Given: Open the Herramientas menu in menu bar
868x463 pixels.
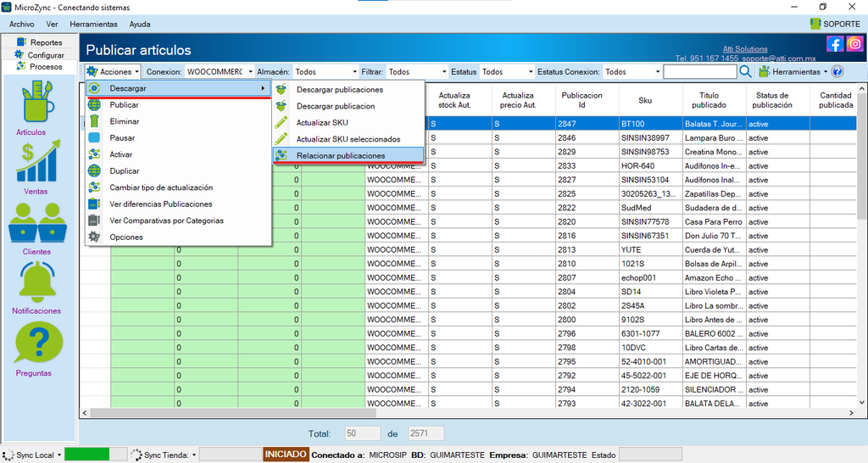Looking at the screenshot, I should click(x=93, y=24).
